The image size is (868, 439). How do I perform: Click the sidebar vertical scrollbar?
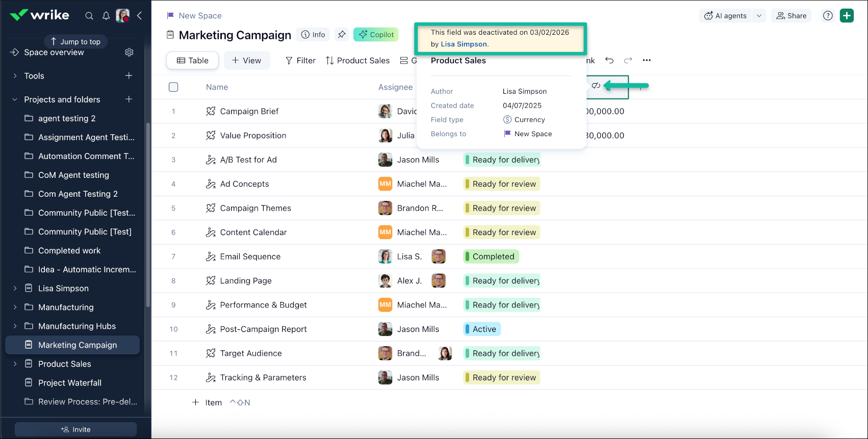(148, 214)
